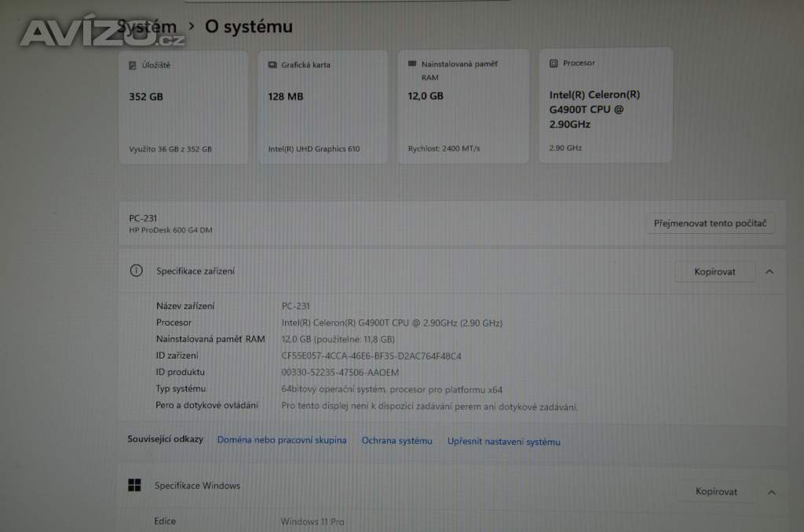This screenshot has height=532, width=804.
Task: Copy Windows specs using the Kopírovat button
Action: (716, 491)
